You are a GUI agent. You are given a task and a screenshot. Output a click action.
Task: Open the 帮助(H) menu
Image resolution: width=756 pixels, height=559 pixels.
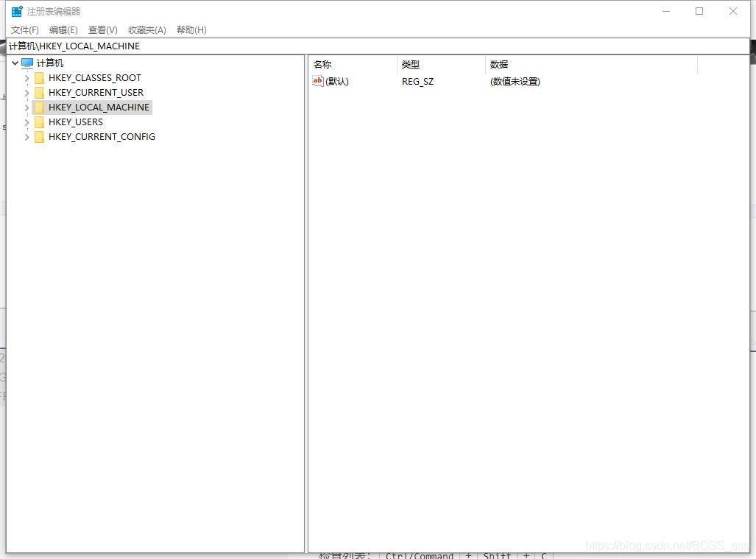(191, 30)
